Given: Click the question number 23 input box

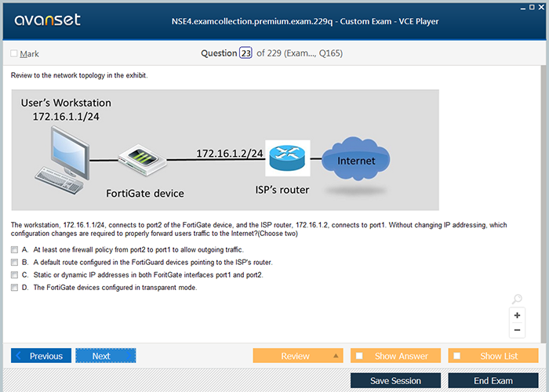Looking at the screenshot, I should point(245,53).
